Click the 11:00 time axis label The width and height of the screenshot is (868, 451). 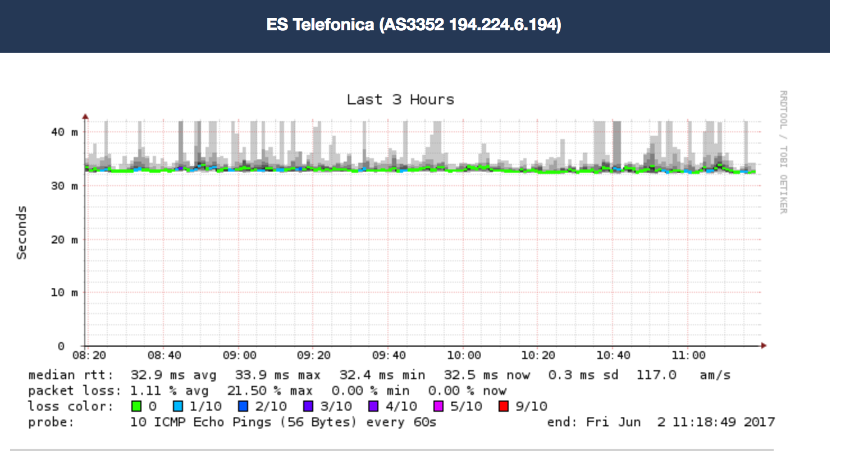(688, 356)
